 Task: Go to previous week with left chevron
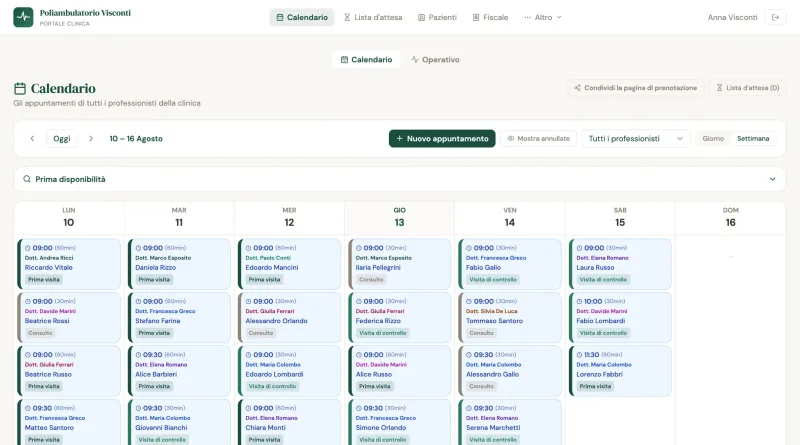32,138
